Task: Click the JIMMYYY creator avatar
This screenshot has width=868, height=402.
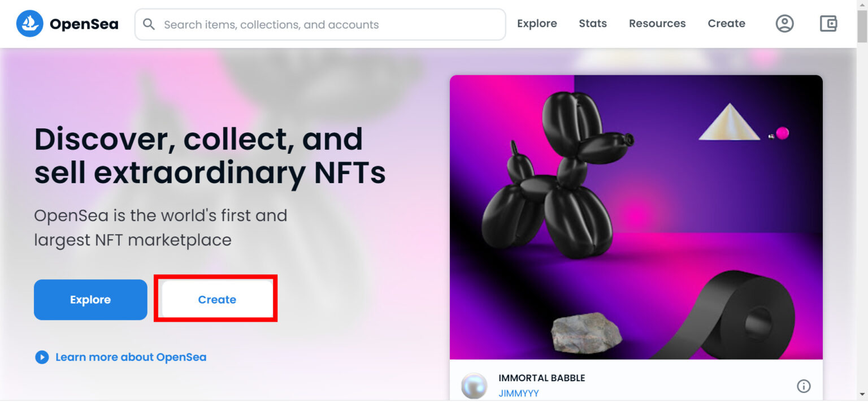Action: click(x=474, y=386)
